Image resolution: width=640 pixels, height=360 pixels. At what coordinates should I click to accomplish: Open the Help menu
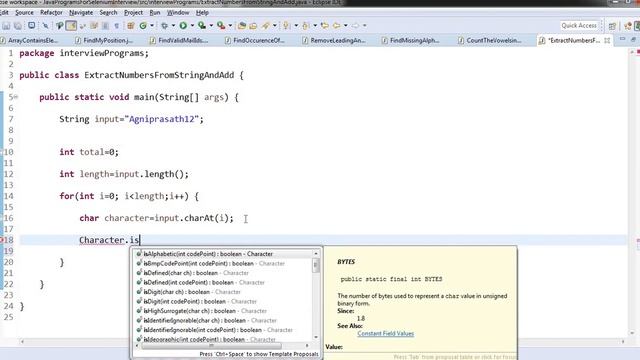(x=202, y=13)
